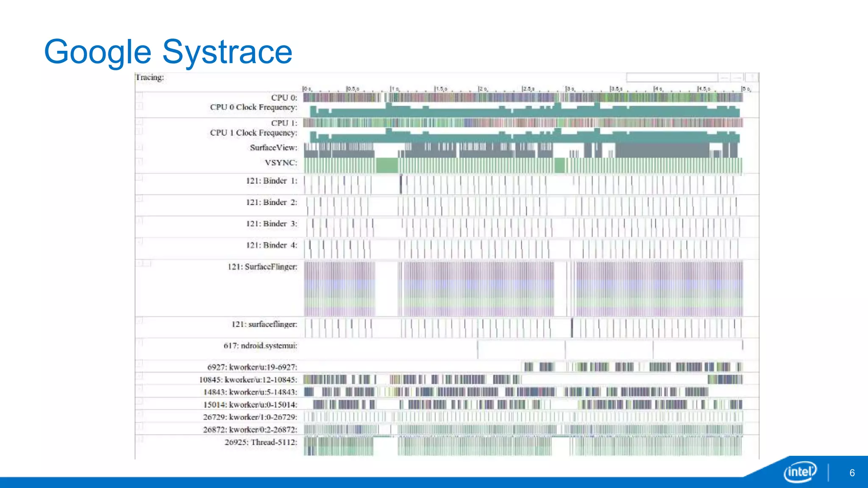Image resolution: width=868 pixels, height=488 pixels.
Task: Click the Intel logo in the footer
Action: (799, 471)
